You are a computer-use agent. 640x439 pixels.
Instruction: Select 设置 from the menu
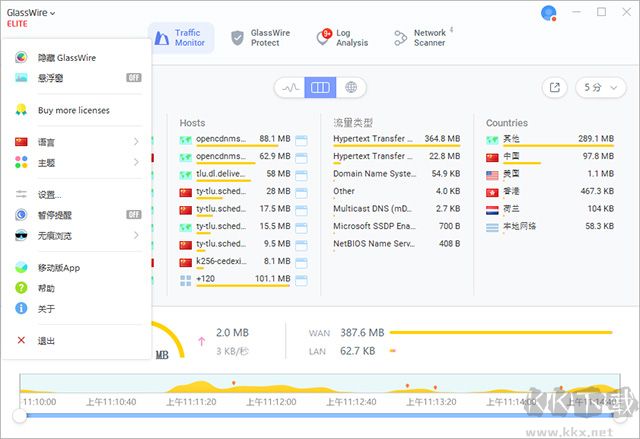tap(49, 194)
